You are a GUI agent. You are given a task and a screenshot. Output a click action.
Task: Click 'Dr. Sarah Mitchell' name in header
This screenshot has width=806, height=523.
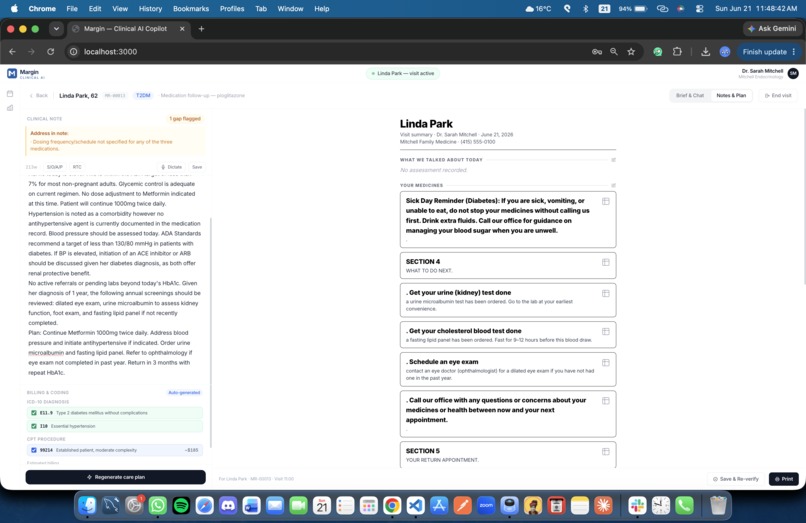click(x=762, y=71)
